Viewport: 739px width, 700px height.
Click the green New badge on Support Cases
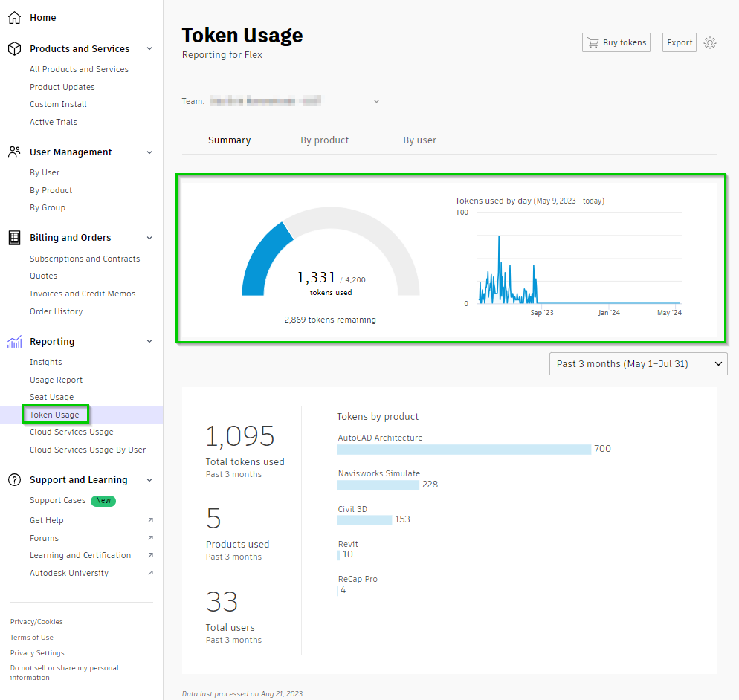pyautogui.click(x=103, y=500)
